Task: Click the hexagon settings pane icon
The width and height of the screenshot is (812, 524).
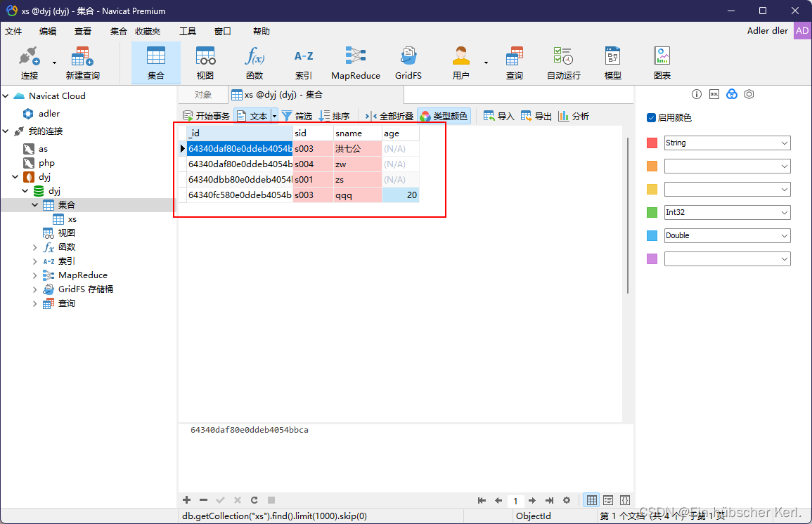Action: coord(749,94)
